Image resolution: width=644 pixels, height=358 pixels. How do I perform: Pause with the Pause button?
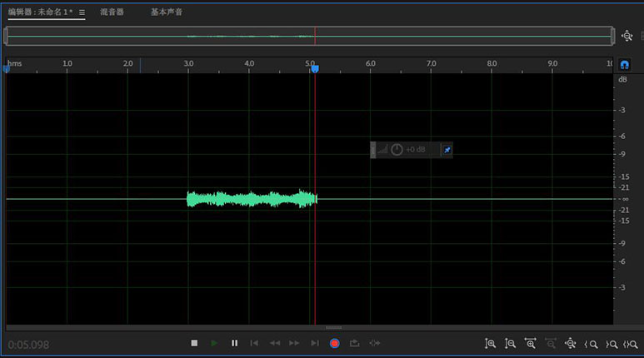coord(234,343)
